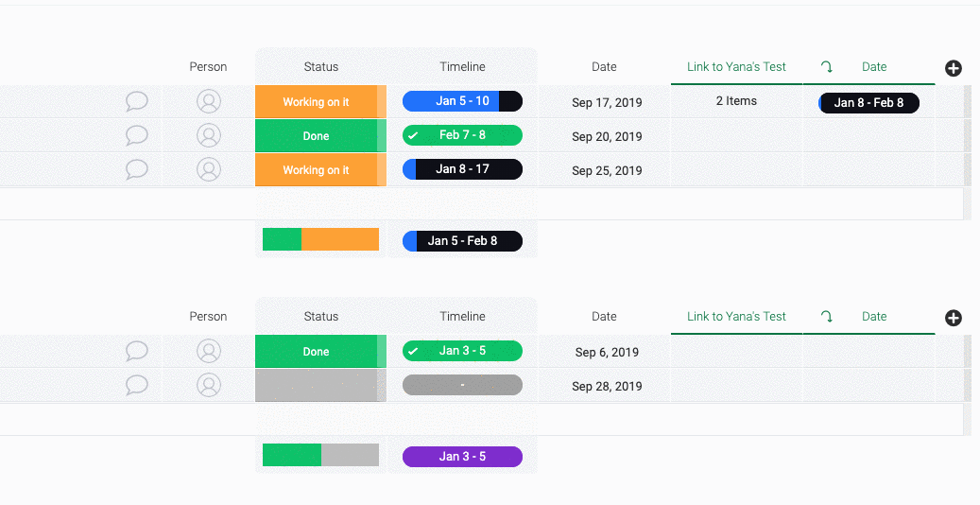Click the Status column header in top group

(x=321, y=67)
